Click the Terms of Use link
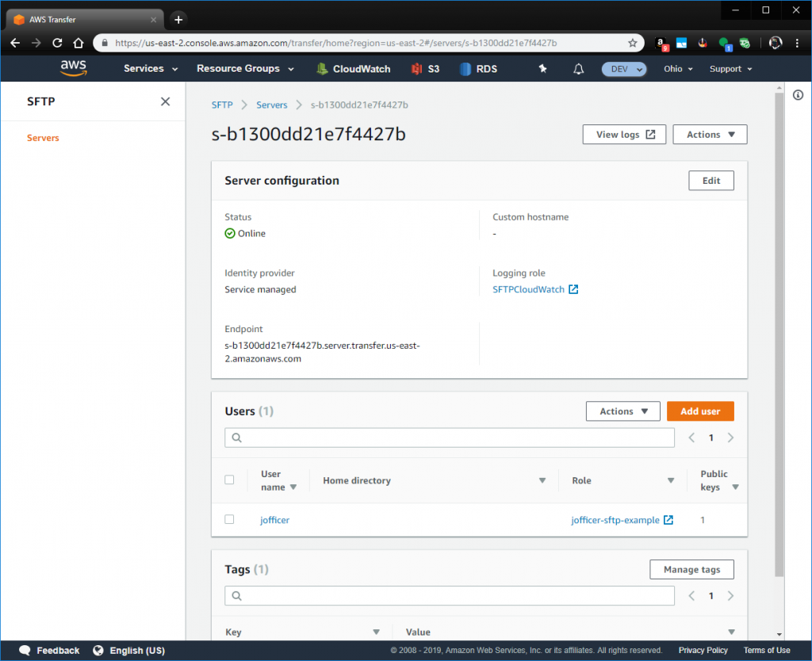 tap(767, 651)
